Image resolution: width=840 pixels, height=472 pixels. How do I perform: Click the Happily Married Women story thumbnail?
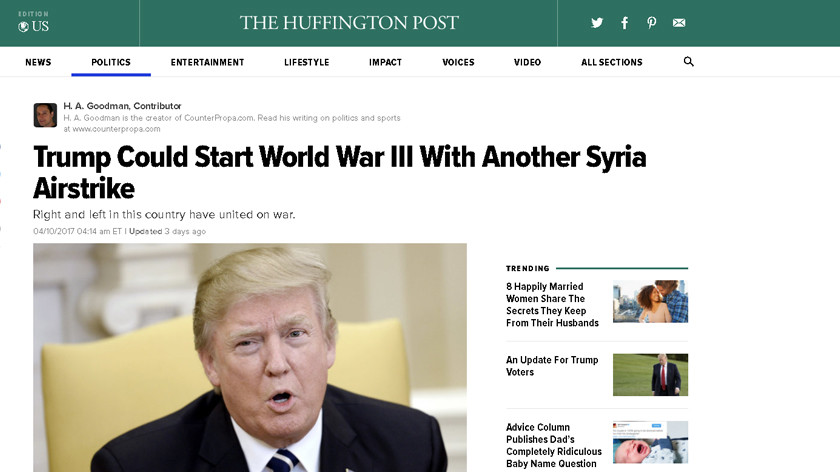650,301
